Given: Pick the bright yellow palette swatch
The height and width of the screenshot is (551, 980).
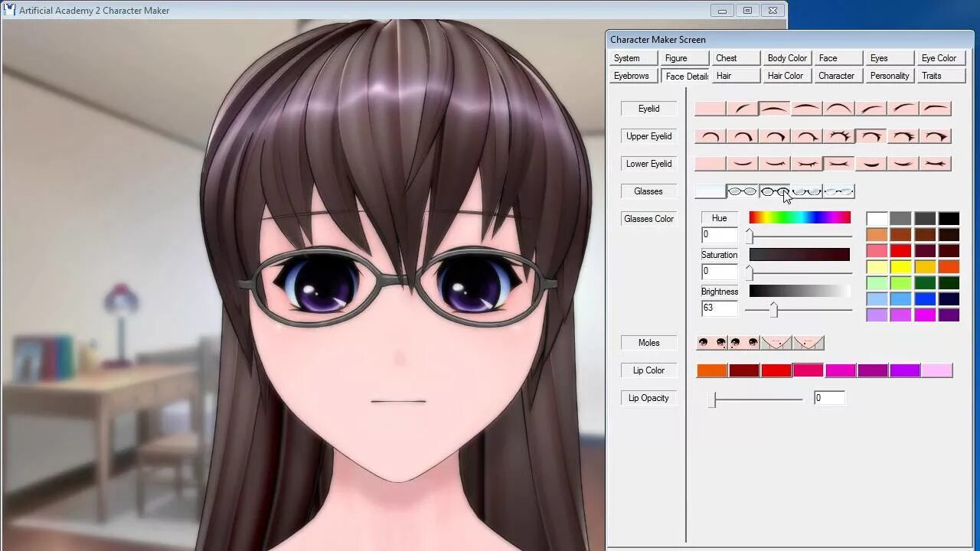Looking at the screenshot, I should (901, 267).
